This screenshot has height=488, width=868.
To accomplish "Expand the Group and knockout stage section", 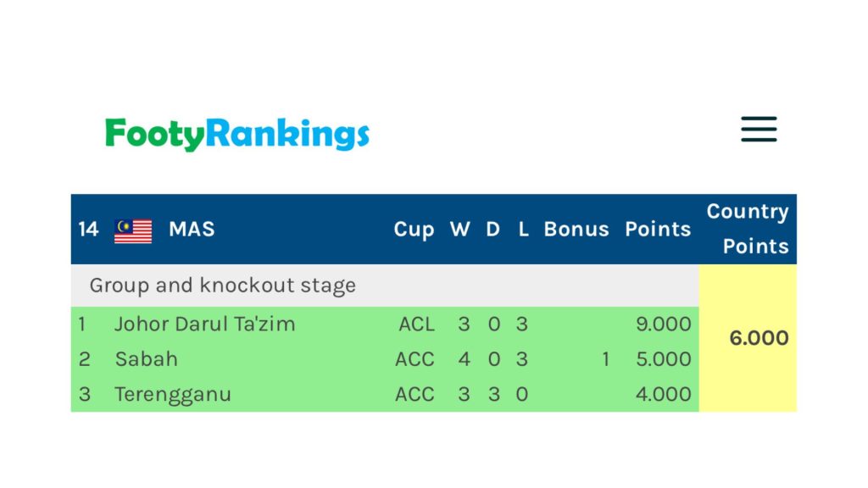I will (x=223, y=286).
